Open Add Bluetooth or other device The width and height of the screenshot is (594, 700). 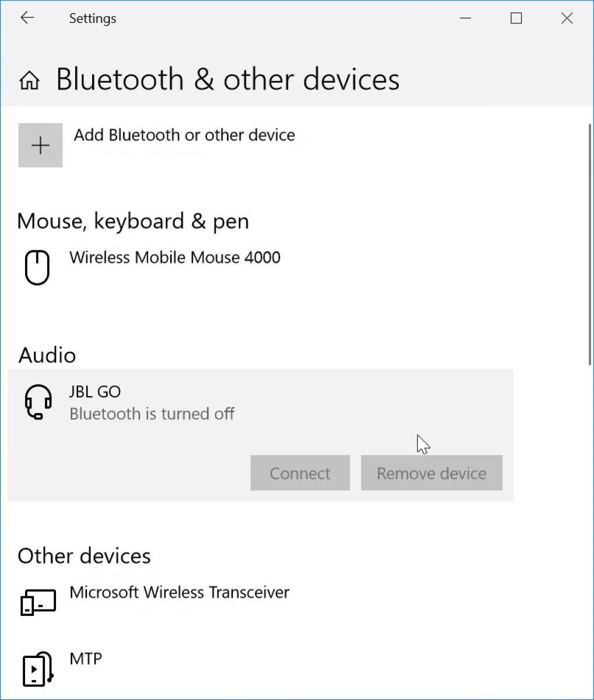[x=184, y=135]
